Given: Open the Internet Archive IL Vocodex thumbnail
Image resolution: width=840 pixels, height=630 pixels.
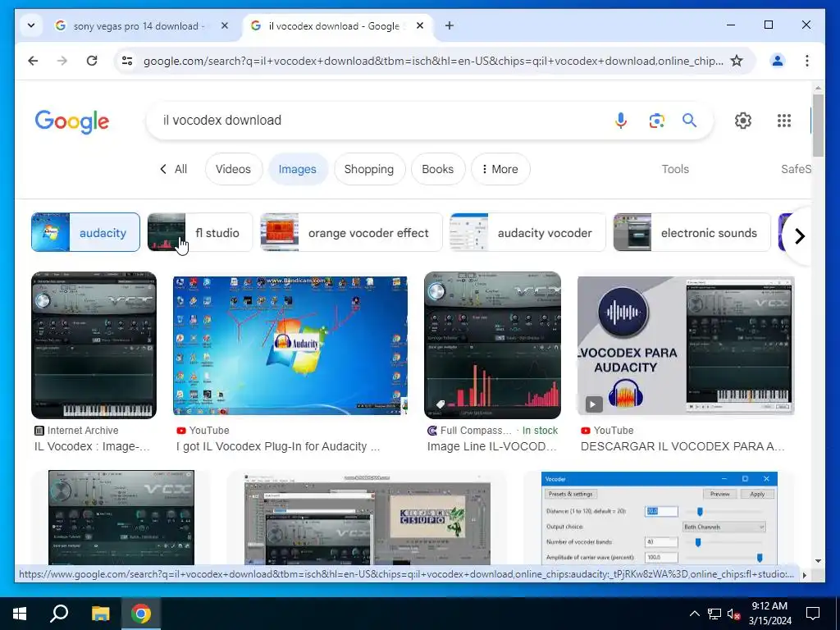Looking at the screenshot, I should [94, 345].
